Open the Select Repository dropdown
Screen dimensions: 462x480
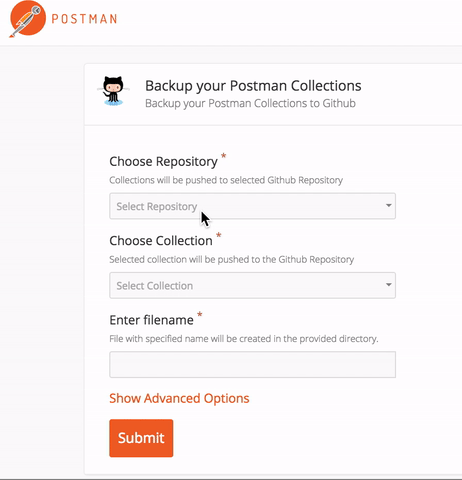252,206
